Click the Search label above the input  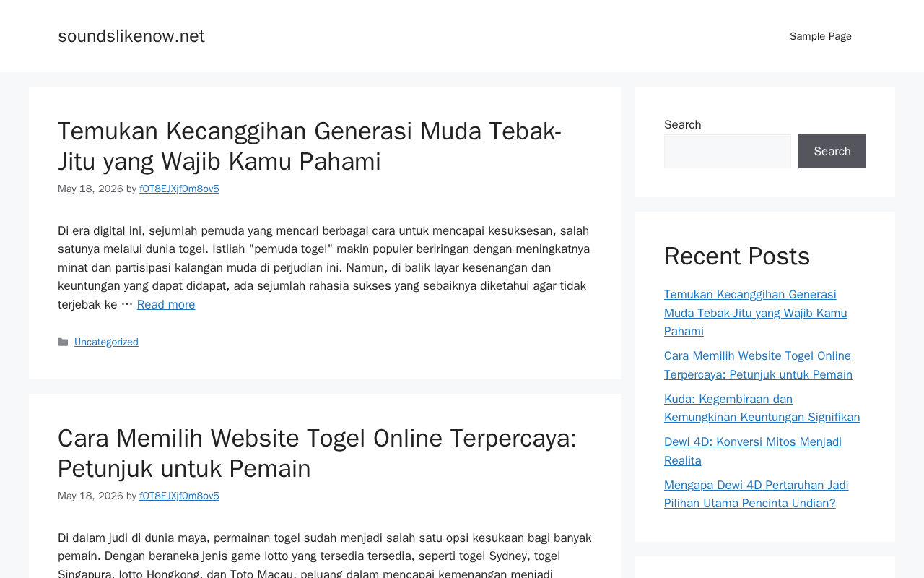click(x=682, y=124)
